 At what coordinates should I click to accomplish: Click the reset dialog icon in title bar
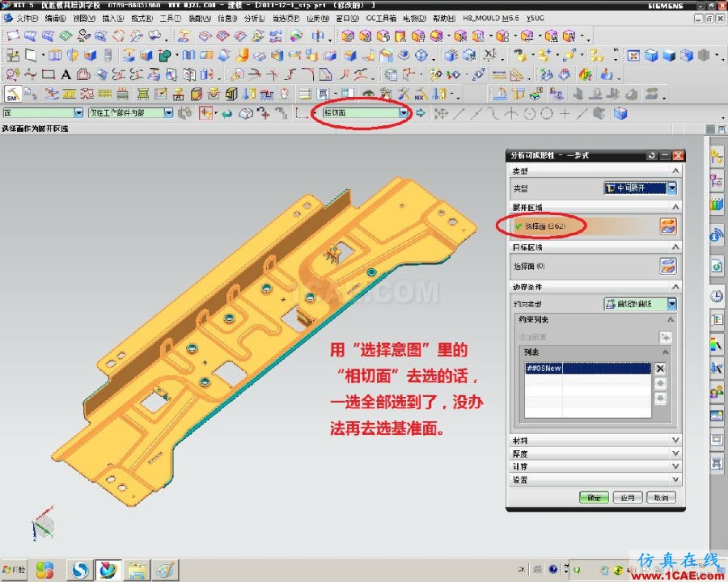[x=651, y=155]
